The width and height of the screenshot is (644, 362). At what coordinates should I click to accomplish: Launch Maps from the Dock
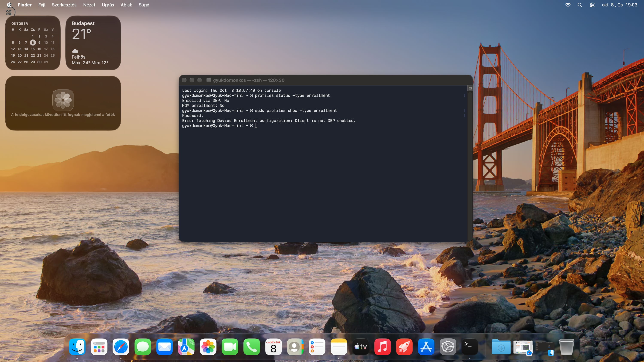point(186,347)
